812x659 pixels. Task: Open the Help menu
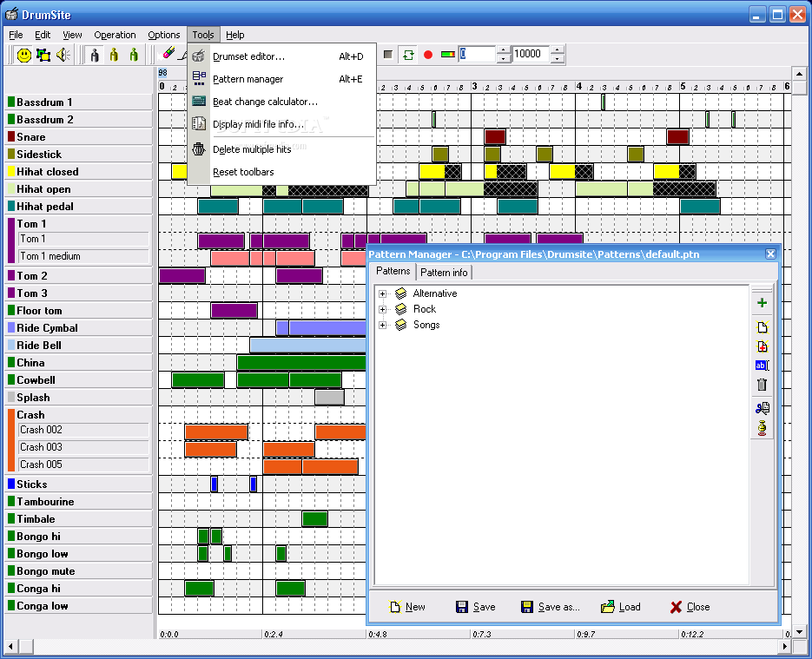235,35
